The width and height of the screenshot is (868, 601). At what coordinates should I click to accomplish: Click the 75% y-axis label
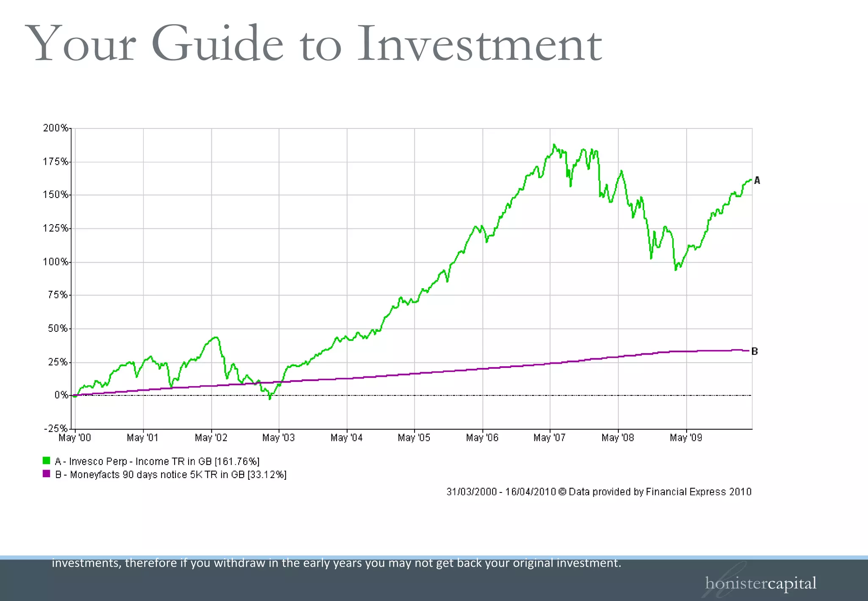click(x=58, y=295)
